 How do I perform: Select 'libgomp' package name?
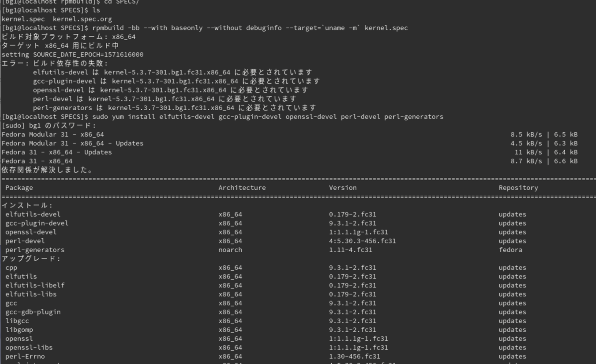pos(19,330)
